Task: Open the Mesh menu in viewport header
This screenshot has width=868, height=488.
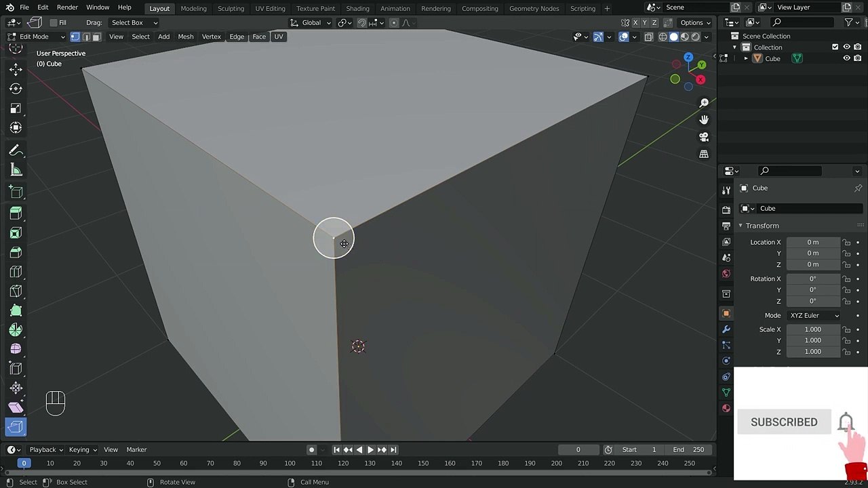Action: point(185,37)
